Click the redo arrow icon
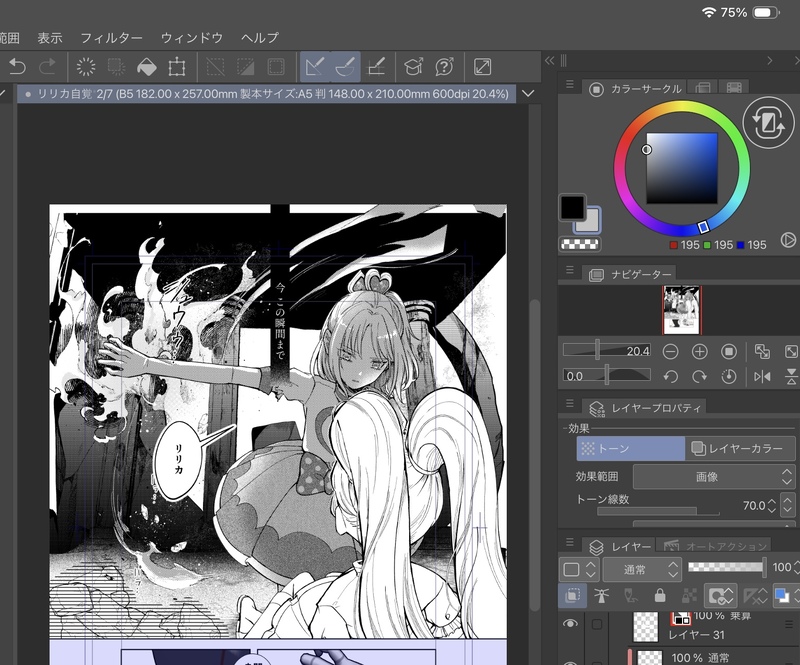Image resolution: width=800 pixels, height=665 pixels. [x=47, y=67]
